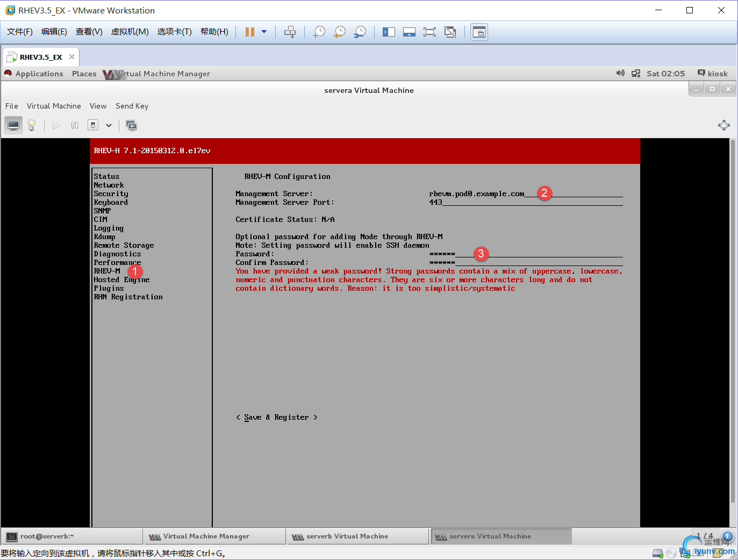738x560 pixels.
Task: Click the Management Server input field
Action: coord(526,193)
